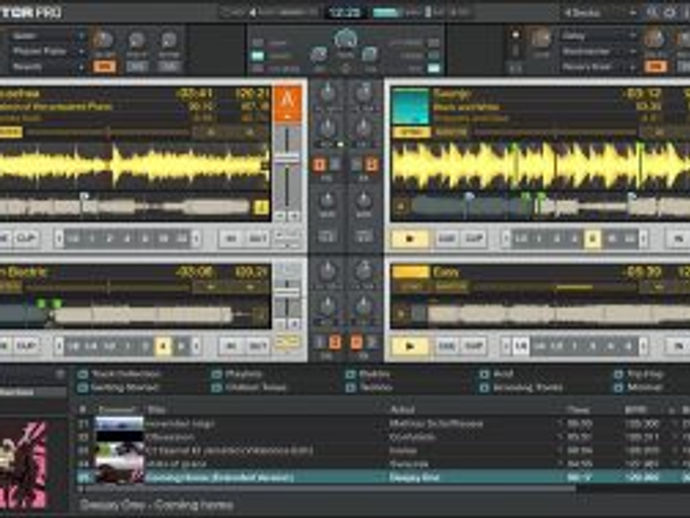Toggle the orange ON button in FX unit 2

point(656,66)
